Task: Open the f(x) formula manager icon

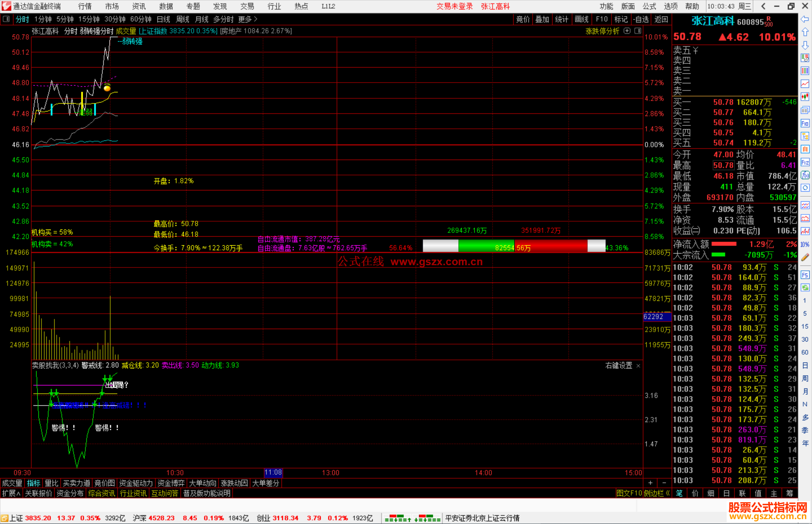Action: coord(805,175)
